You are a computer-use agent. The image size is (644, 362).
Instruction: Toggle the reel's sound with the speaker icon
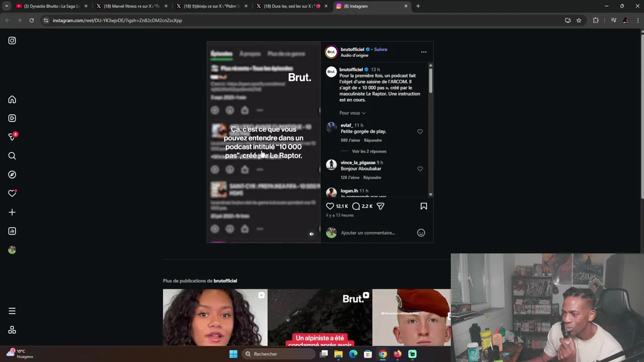click(311, 234)
